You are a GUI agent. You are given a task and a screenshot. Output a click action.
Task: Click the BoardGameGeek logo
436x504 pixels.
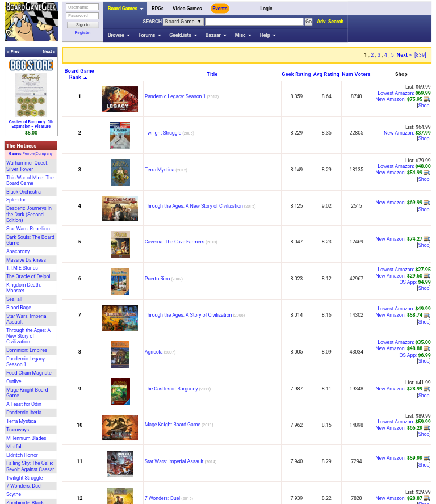click(31, 21)
